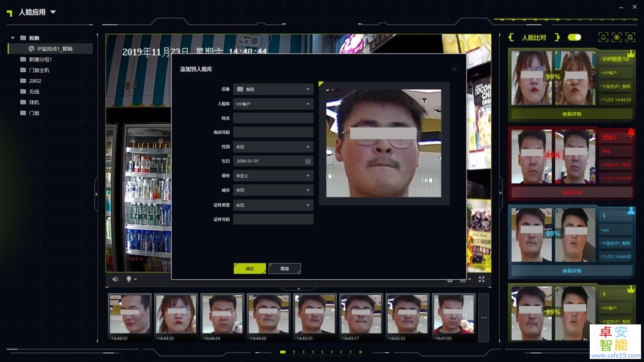Click the light bulb icon below the video
The height and width of the screenshot is (362, 644).
coord(129,279)
